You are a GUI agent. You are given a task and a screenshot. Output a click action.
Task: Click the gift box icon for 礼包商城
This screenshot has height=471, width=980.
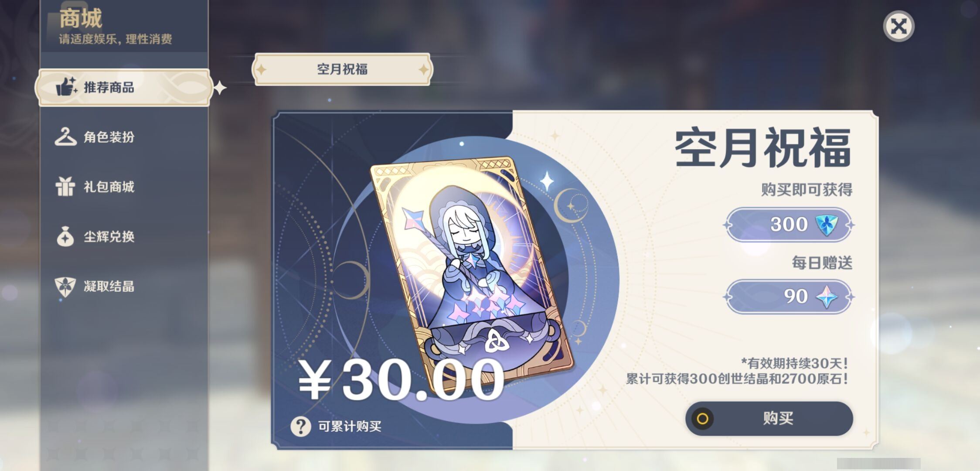point(65,186)
